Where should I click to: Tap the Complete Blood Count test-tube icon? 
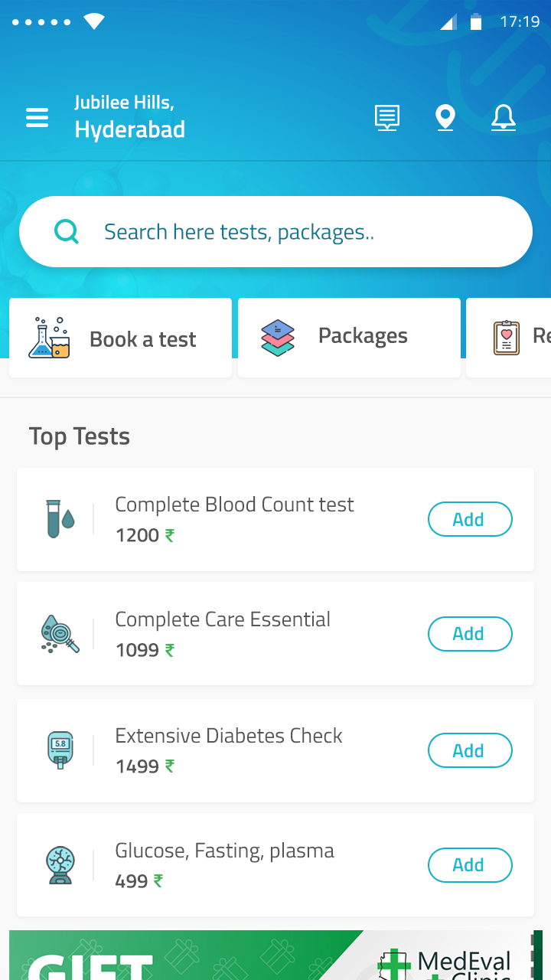pos(60,519)
